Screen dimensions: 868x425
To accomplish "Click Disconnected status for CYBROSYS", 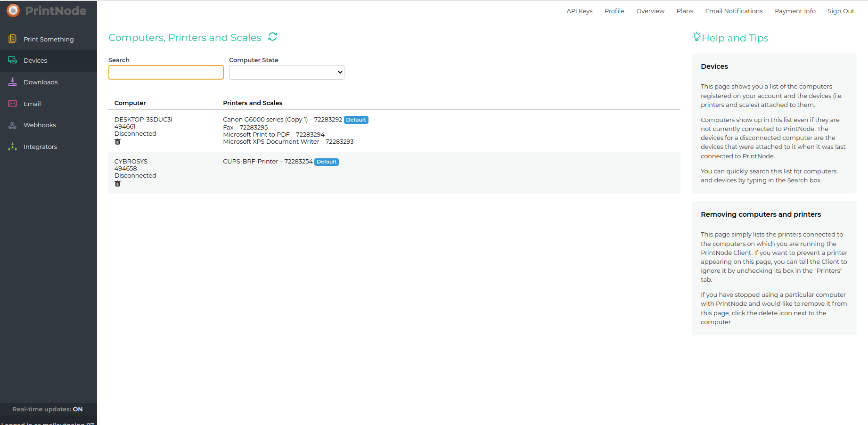I will [135, 176].
